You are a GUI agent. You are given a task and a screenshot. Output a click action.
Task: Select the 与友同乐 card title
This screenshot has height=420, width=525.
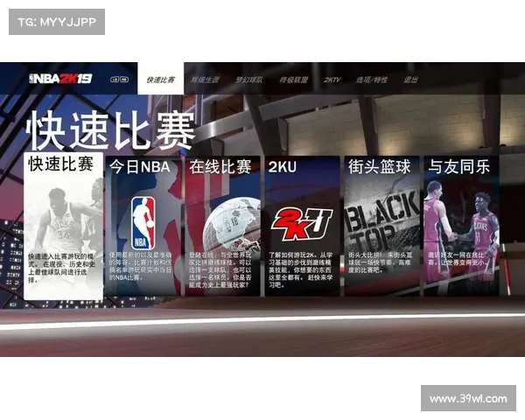(459, 167)
